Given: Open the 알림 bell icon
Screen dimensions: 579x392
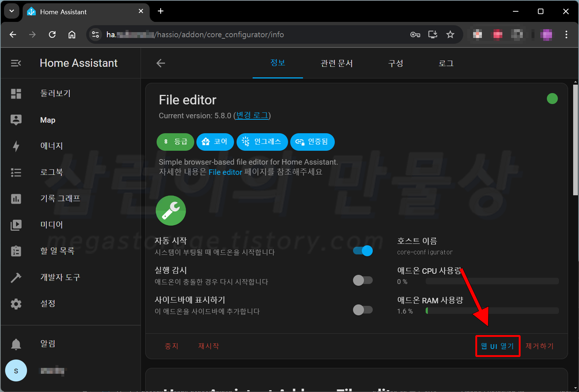Looking at the screenshot, I should tap(16, 344).
